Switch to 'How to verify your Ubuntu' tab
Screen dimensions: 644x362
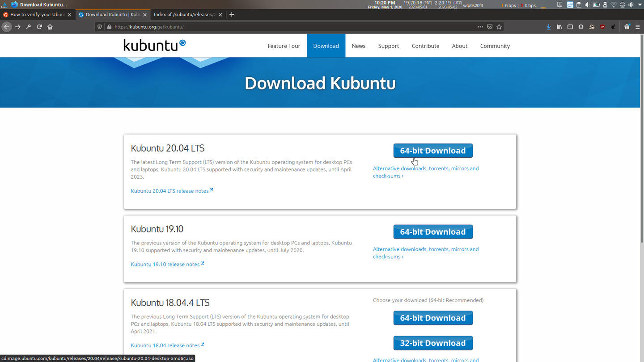(37, 14)
